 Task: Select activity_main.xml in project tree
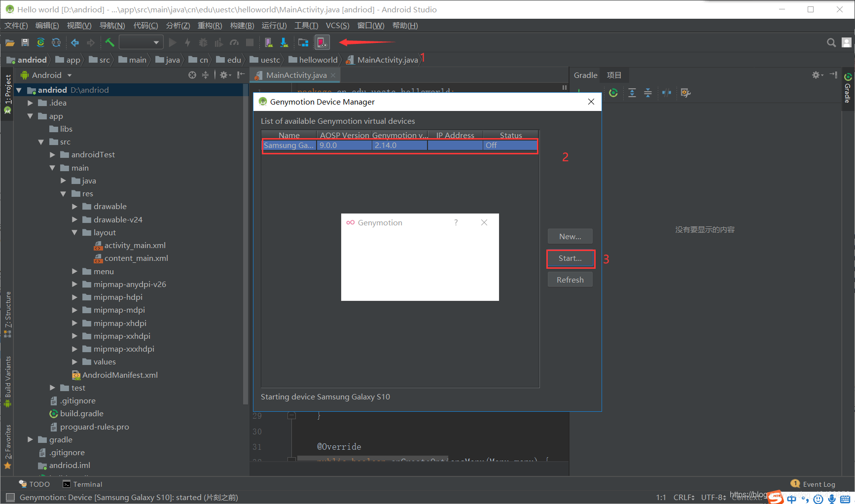(x=130, y=246)
